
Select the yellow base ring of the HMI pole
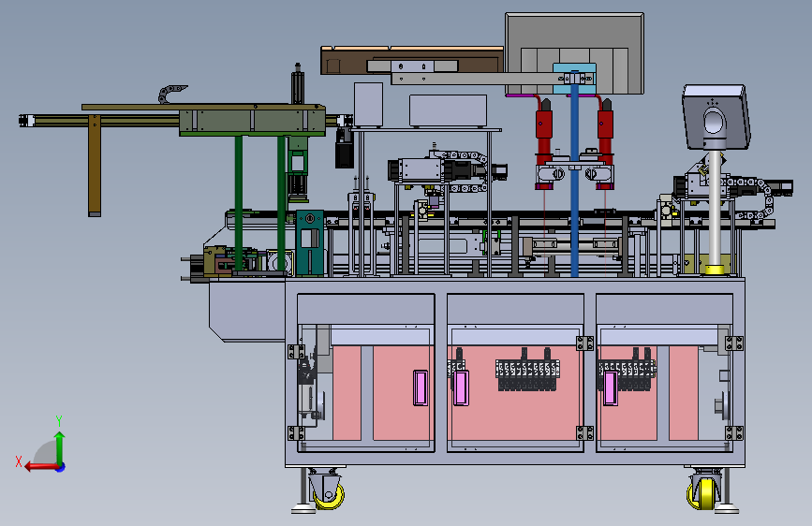point(714,270)
